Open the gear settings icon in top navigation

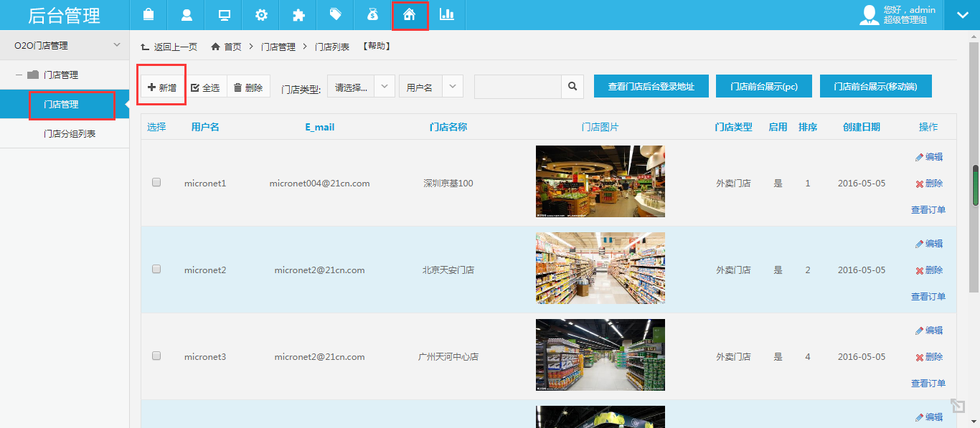(x=261, y=15)
